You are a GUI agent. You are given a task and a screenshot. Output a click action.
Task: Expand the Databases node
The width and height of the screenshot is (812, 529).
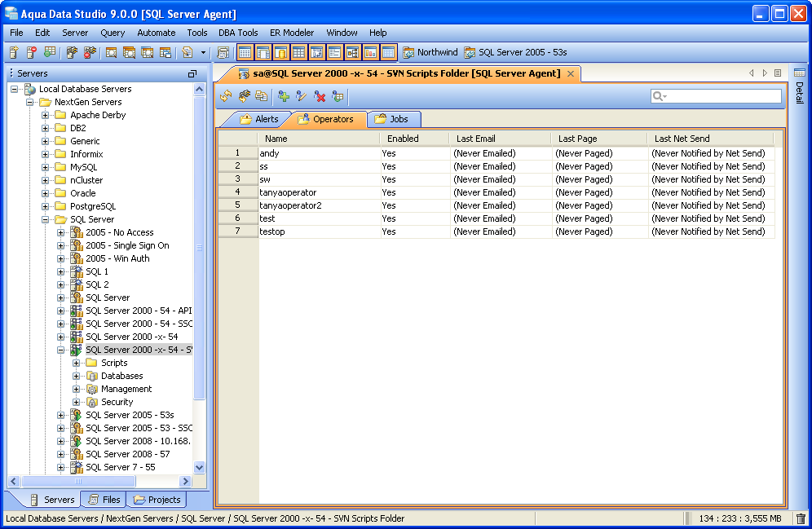76,376
